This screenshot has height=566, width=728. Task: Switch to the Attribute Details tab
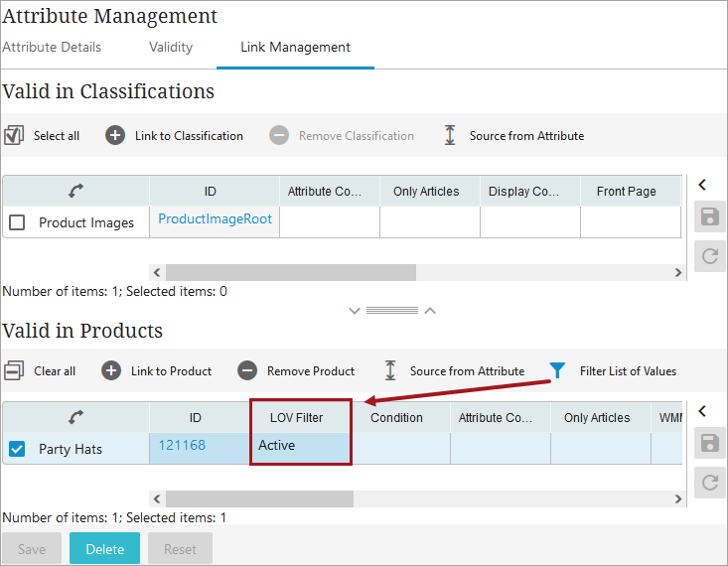point(52,47)
